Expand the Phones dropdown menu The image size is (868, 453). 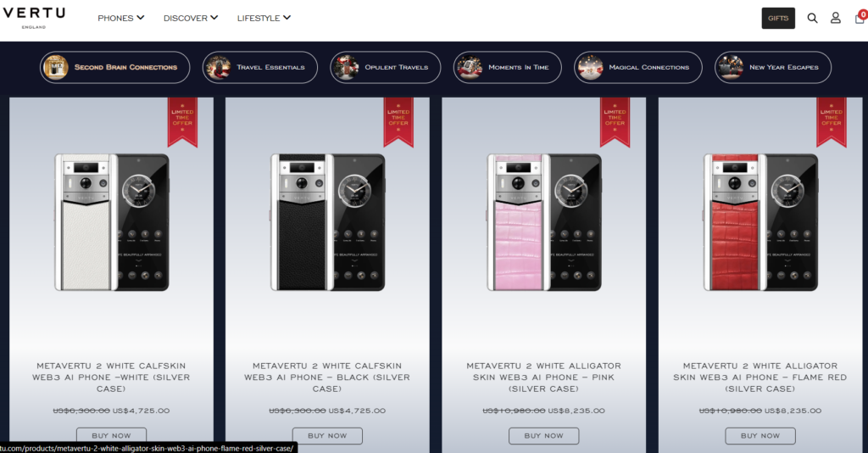[x=120, y=19]
